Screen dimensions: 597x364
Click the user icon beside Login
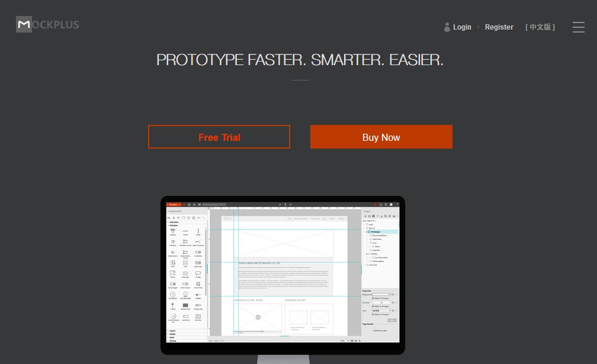447,27
